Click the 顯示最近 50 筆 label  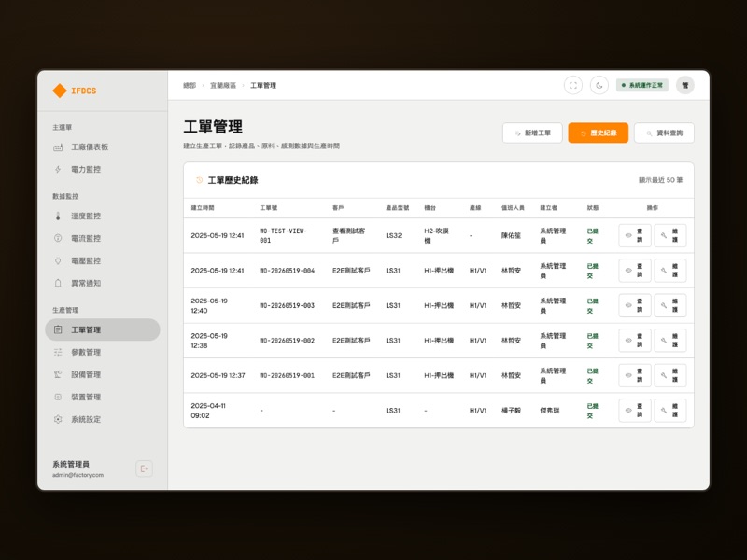click(661, 180)
